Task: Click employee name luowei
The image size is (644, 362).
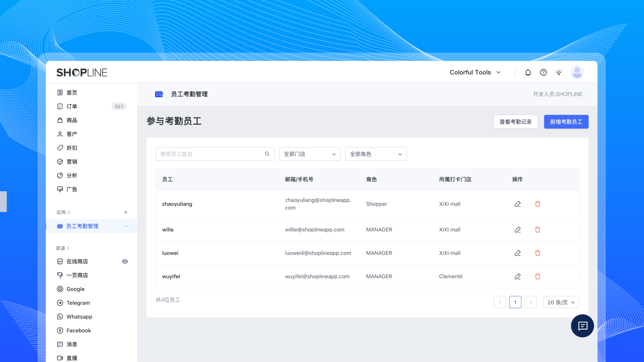Action: click(x=170, y=253)
